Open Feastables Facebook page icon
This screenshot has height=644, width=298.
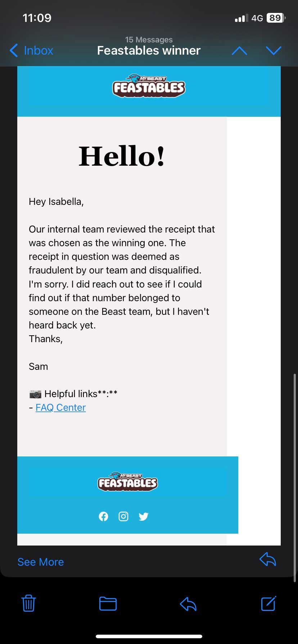pos(103,516)
